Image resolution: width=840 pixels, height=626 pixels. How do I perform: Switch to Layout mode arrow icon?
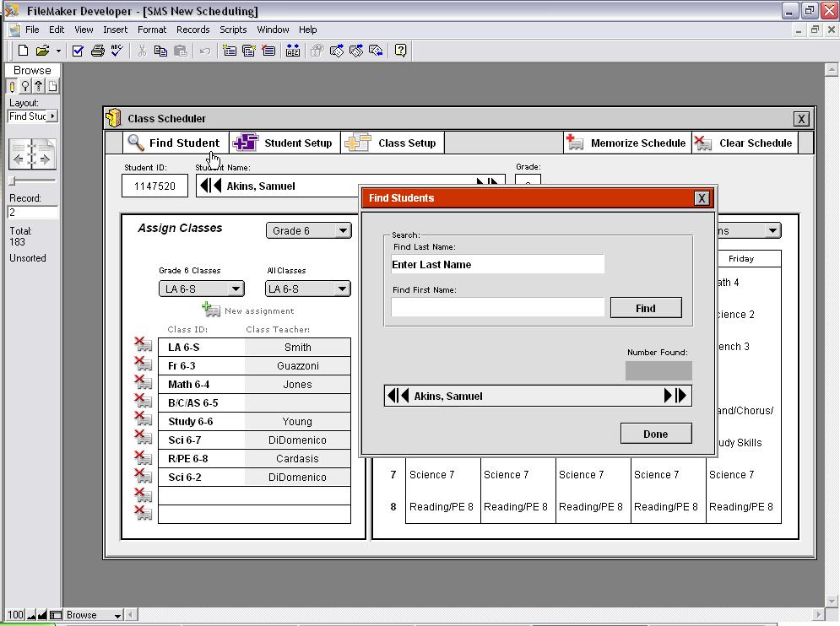[x=39, y=86]
